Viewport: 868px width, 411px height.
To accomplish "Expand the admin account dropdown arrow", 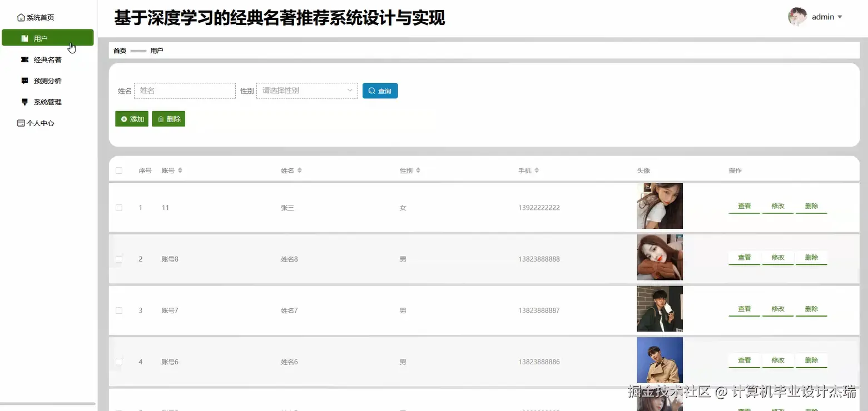I will tap(840, 17).
